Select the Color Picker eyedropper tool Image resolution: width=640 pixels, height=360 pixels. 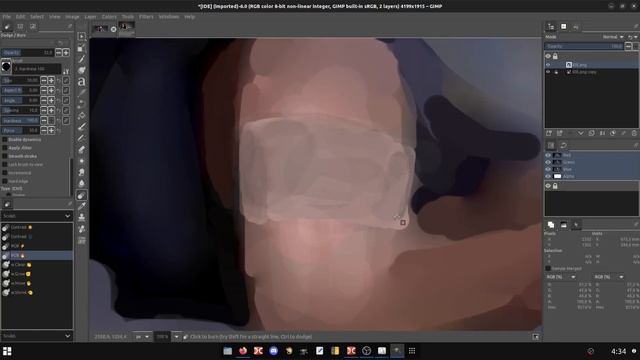point(82,206)
